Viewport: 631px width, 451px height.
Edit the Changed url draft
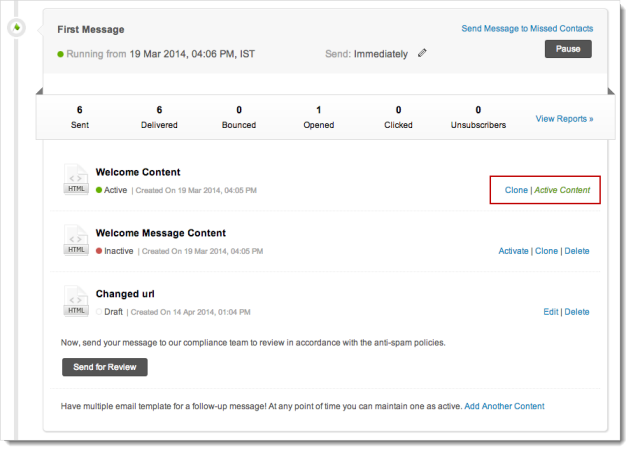coord(550,312)
